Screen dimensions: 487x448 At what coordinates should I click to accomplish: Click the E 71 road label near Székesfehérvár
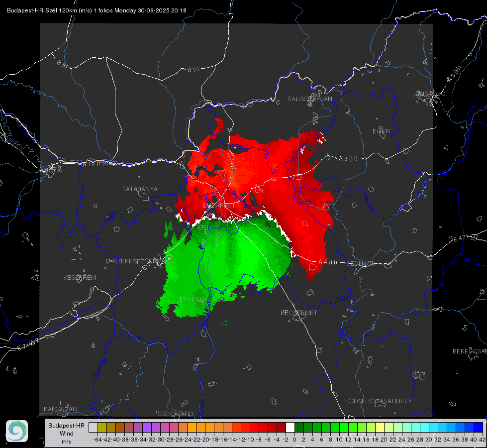pos(152,263)
